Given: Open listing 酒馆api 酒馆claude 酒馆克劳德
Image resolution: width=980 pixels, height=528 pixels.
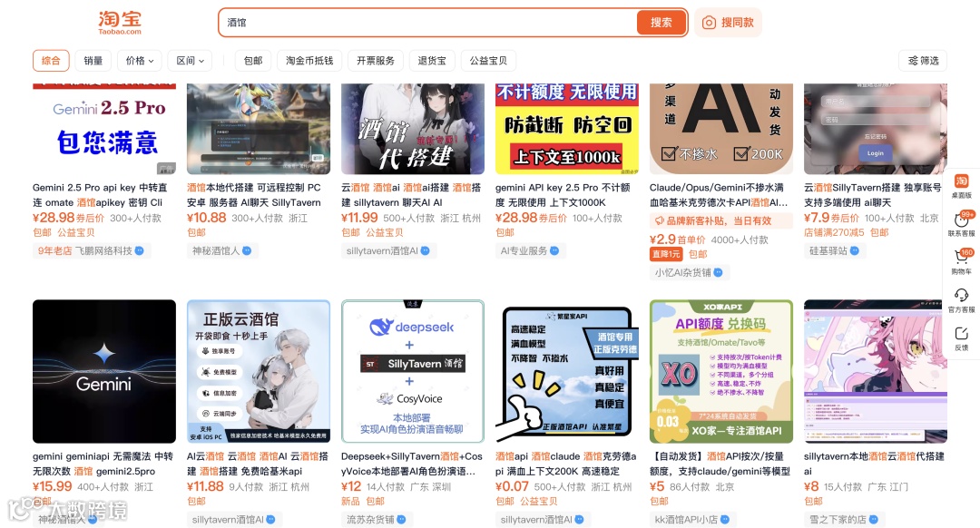Looking at the screenshot, I should click(565, 464).
